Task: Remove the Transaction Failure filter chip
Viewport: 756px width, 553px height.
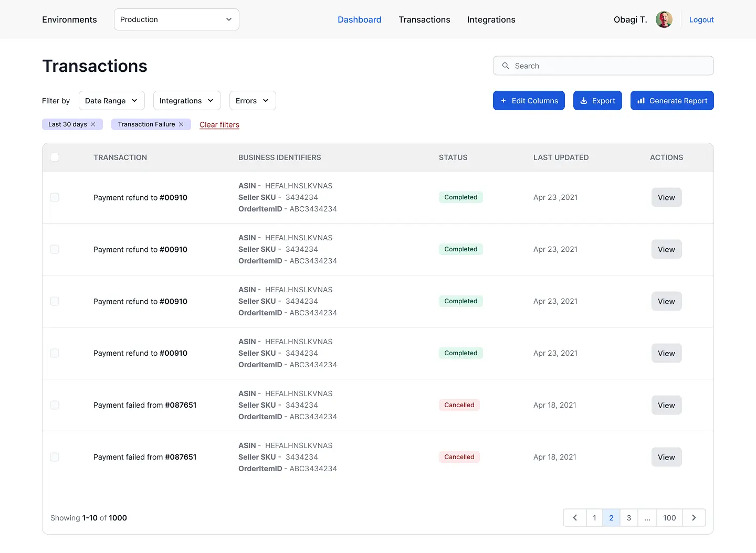Action: click(181, 124)
